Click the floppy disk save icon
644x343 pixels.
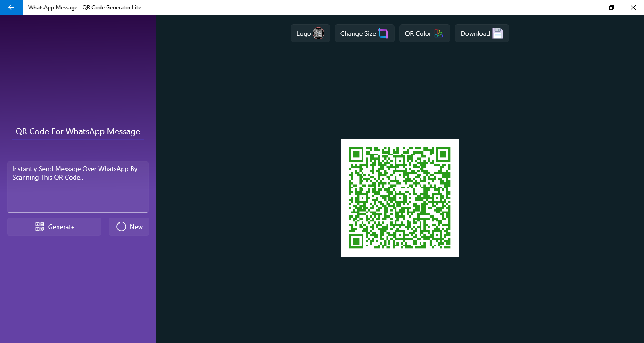498,33
